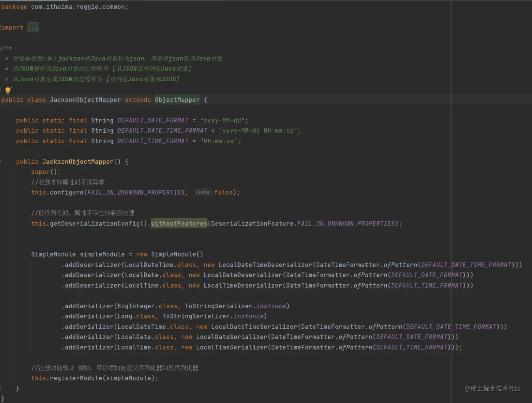Click the LocalDateTimeDeserializer class name
The image size is (532, 403).
[265, 265]
